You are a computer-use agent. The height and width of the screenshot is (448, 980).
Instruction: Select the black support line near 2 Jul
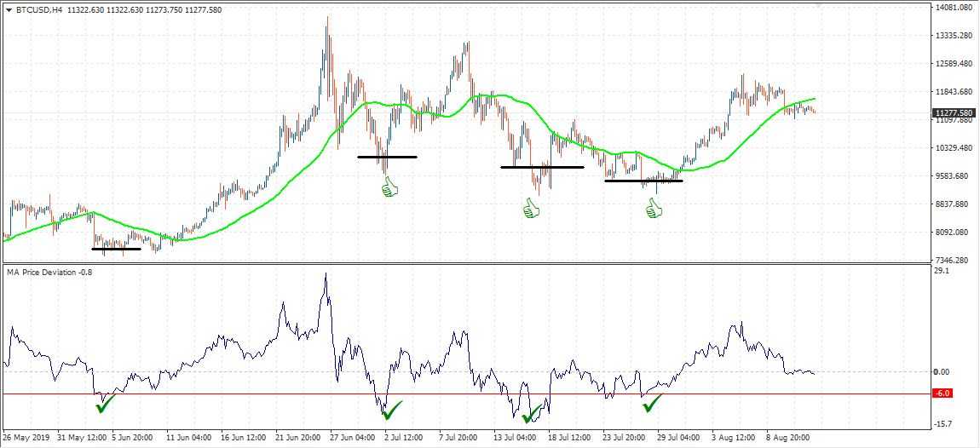[x=387, y=157]
